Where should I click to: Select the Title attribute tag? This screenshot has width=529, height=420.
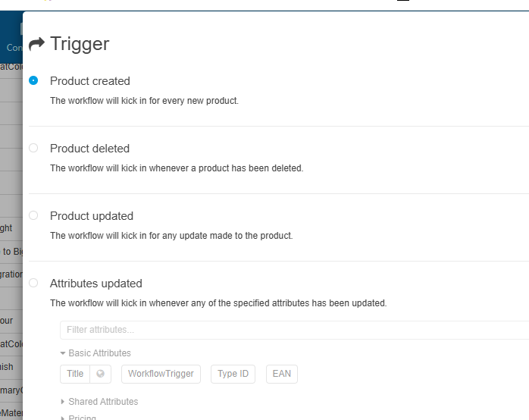pos(75,374)
